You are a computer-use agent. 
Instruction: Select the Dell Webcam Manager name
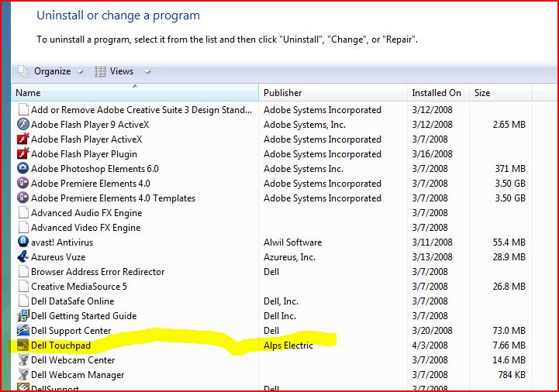click(x=78, y=375)
